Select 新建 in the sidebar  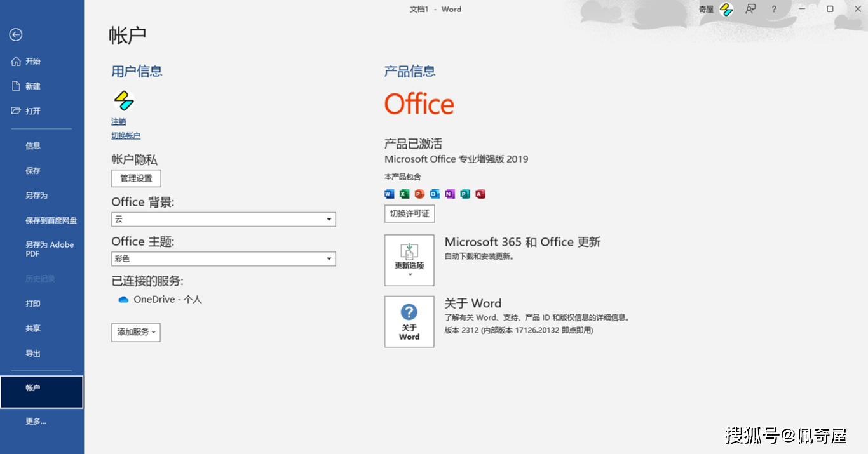(32, 86)
